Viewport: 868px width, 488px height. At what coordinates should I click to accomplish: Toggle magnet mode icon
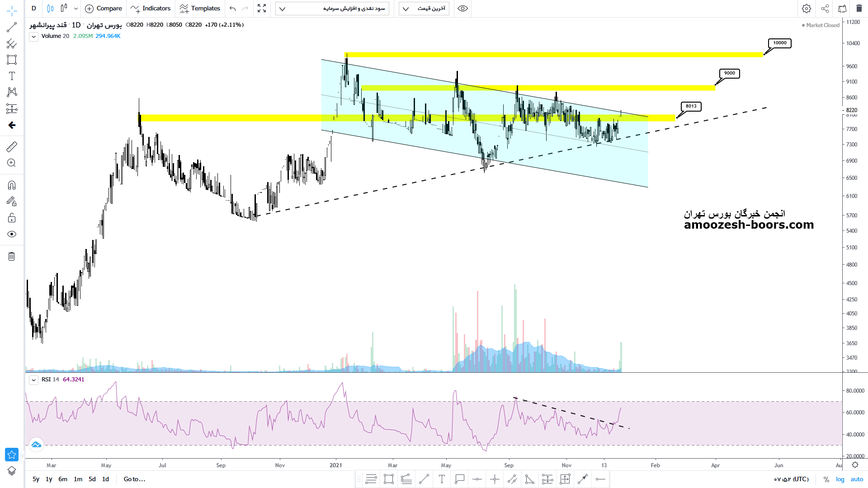(x=12, y=185)
